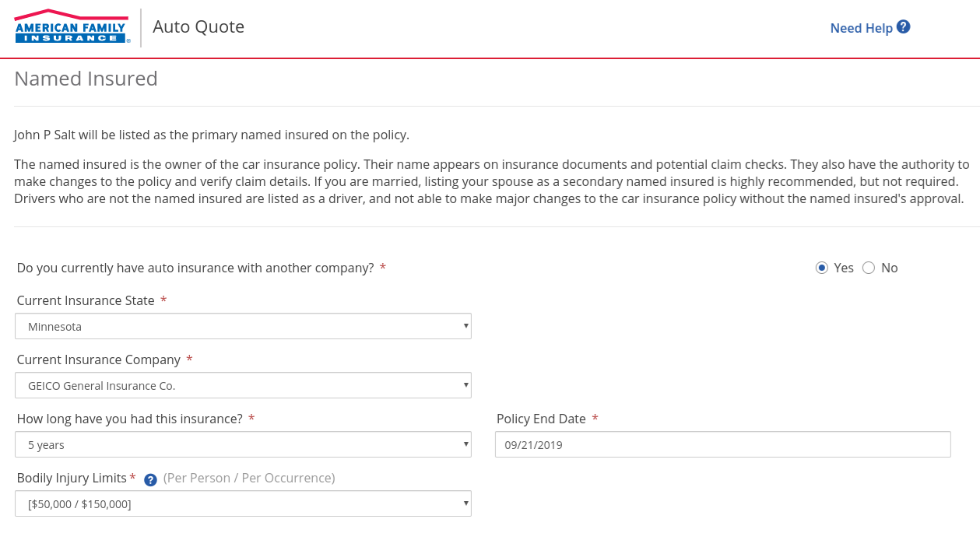The image size is (980, 533).
Task: Open the Current Insurance State dropdown showing Minnesota
Action: [x=243, y=327]
